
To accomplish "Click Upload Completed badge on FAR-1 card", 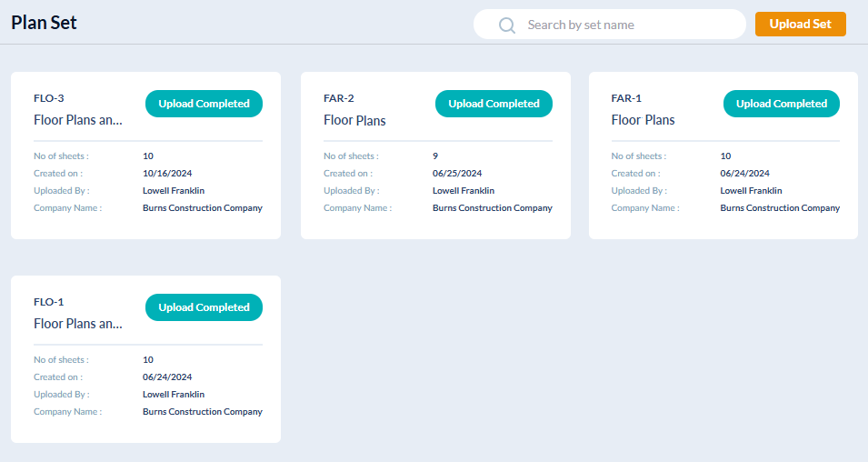I will pyautogui.click(x=782, y=104).
